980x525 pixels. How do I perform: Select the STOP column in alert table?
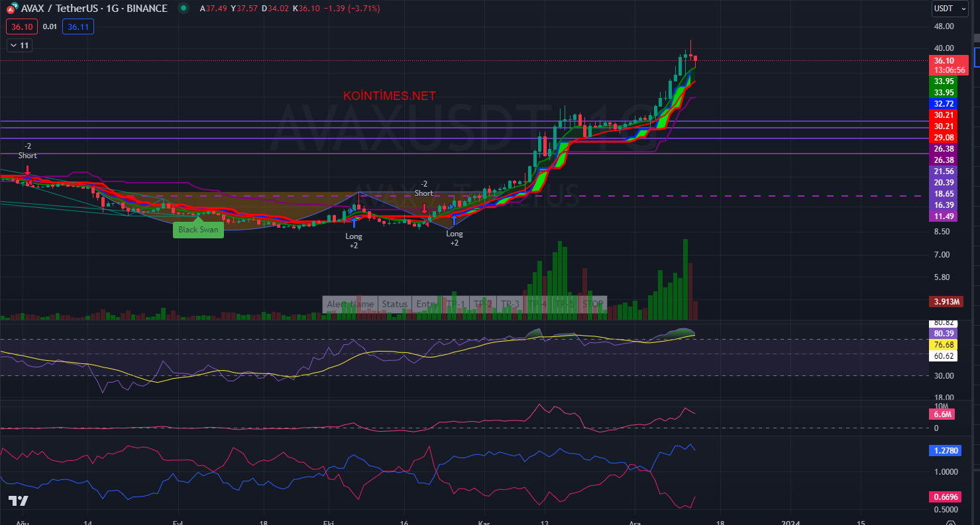(x=592, y=304)
